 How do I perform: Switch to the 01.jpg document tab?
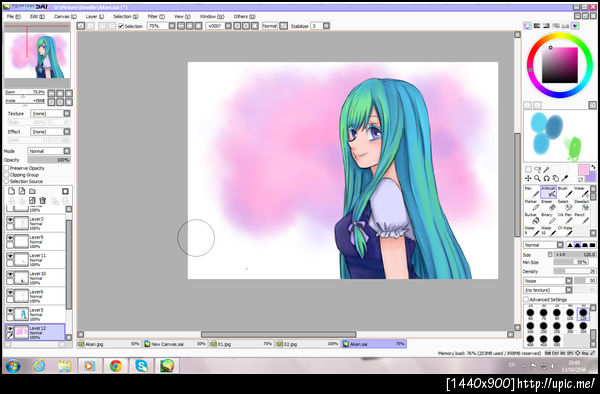[x=241, y=344]
